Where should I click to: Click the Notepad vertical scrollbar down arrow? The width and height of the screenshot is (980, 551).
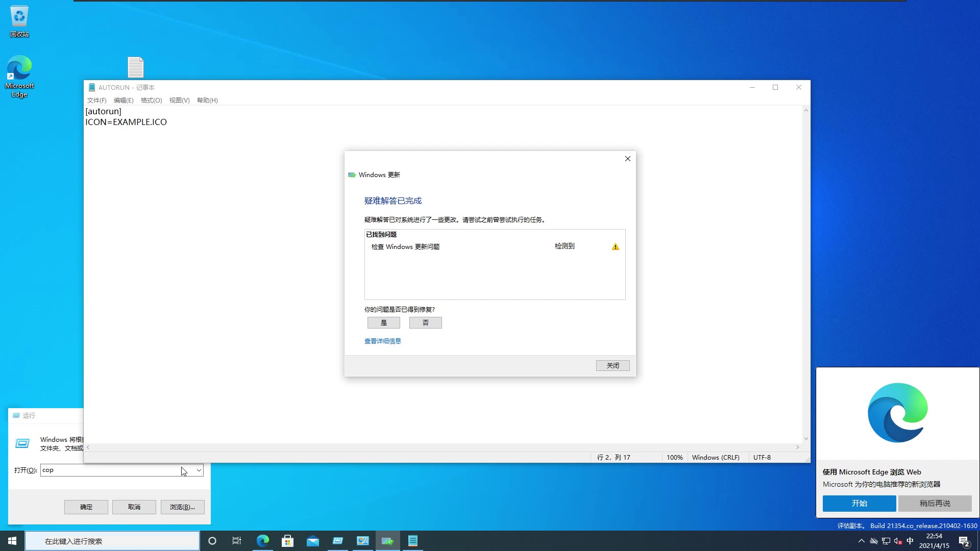pyautogui.click(x=806, y=438)
